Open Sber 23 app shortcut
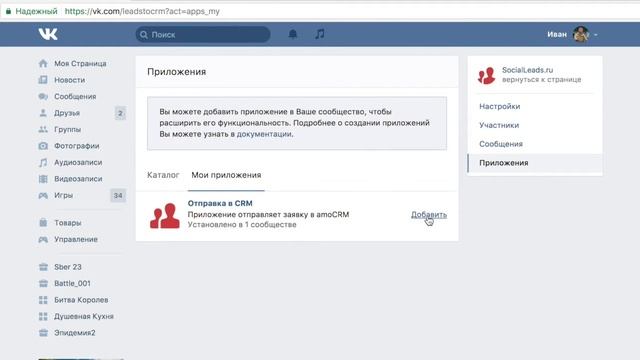The image size is (640, 360). (68, 267)
